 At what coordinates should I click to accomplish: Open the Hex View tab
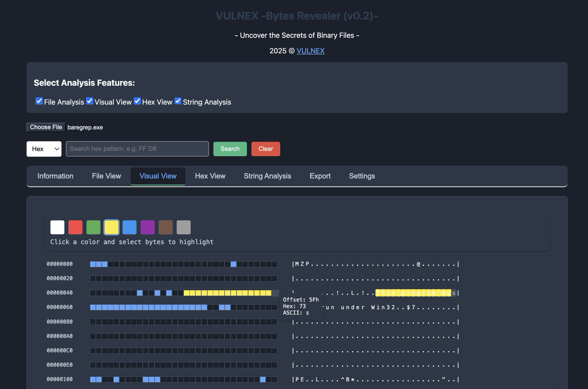pyautogui.click(x=210, y=176)
